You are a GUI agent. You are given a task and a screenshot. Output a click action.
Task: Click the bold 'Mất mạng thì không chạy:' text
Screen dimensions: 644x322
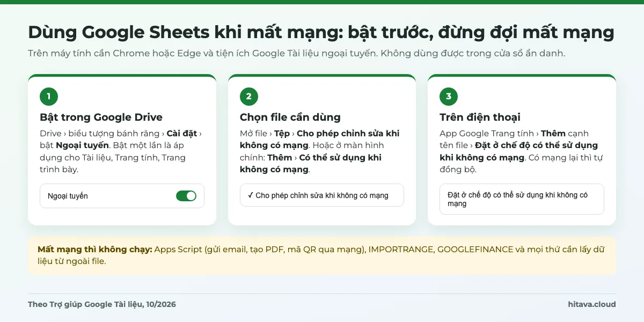click(95, 250)
